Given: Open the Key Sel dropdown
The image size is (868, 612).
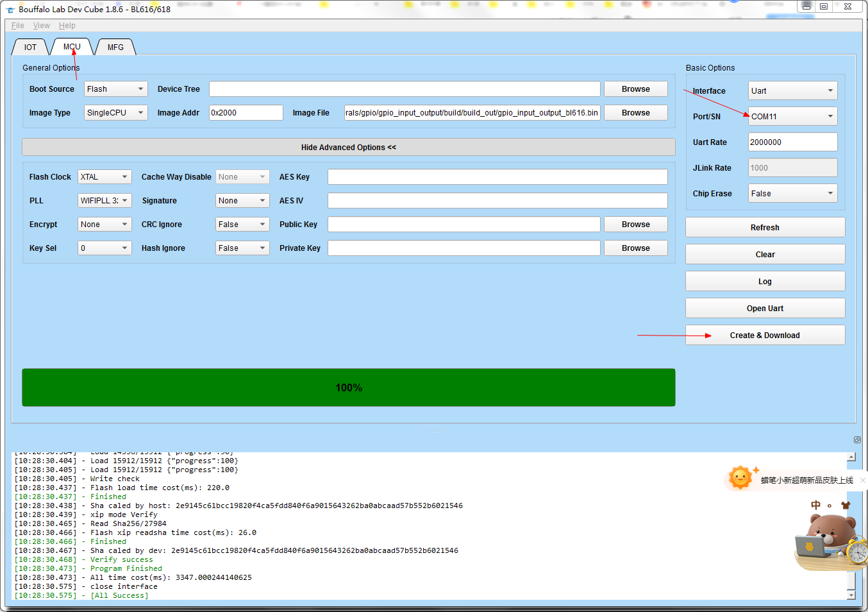Looking at the screenshot, I should (104, 248).
